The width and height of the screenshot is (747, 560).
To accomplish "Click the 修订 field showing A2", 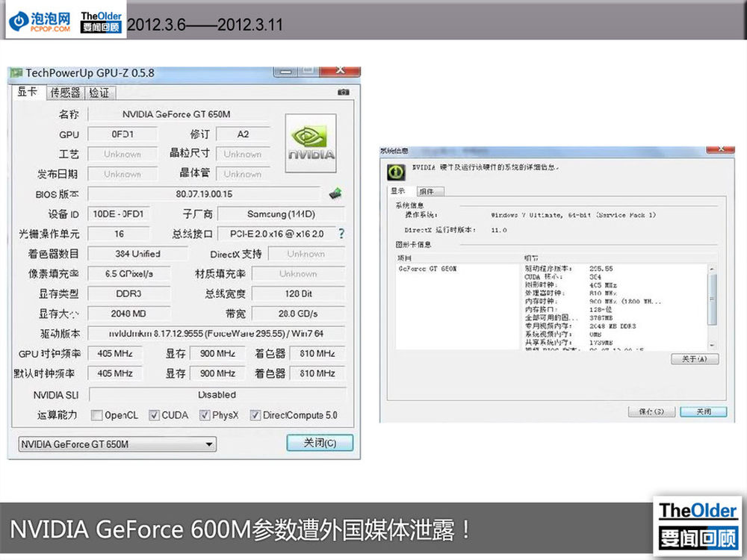I will (x=243, y=134).
